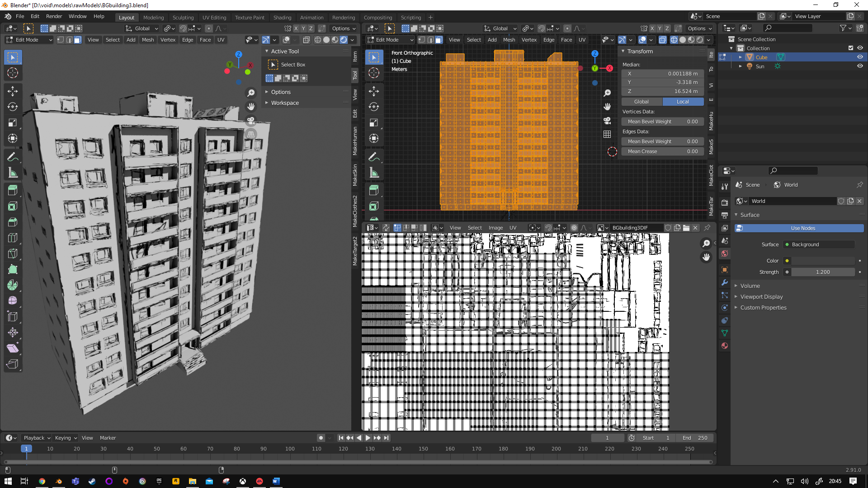Image resolution: width=868 pixels, height=488 pixels.
Task: Select Global transform orientation button
Action: click(x=641, y=102)
